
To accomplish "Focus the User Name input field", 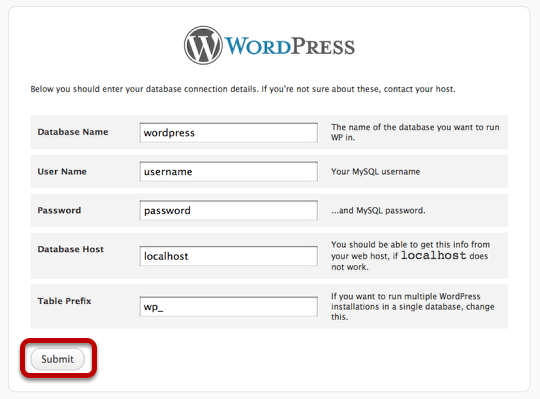I will [229, 171].
